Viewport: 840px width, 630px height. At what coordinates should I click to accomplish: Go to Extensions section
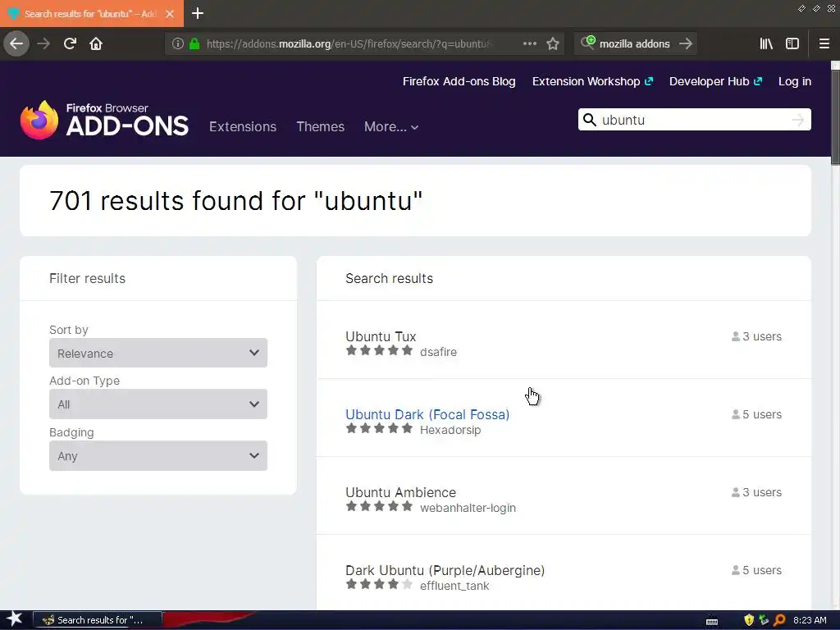243,126
